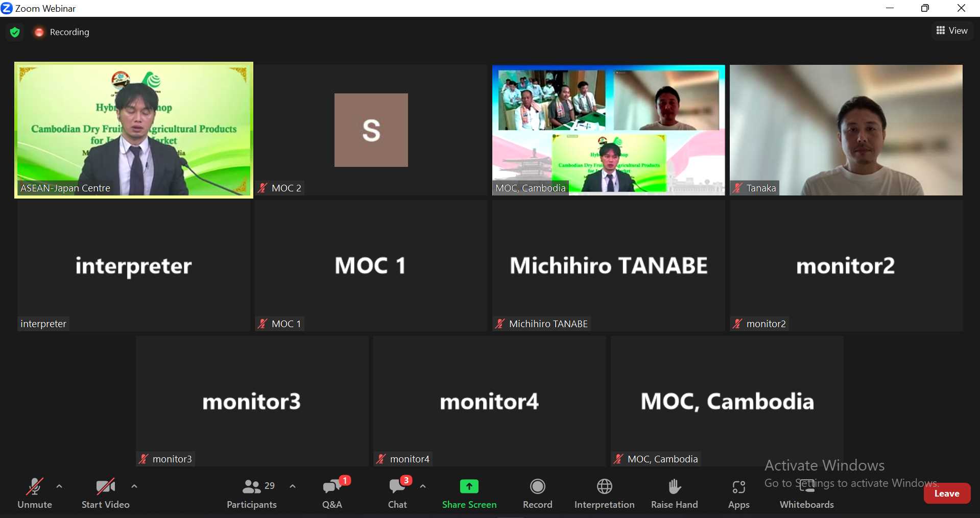
Task: Raise Hand in the webinar
Action: (675, 493)
